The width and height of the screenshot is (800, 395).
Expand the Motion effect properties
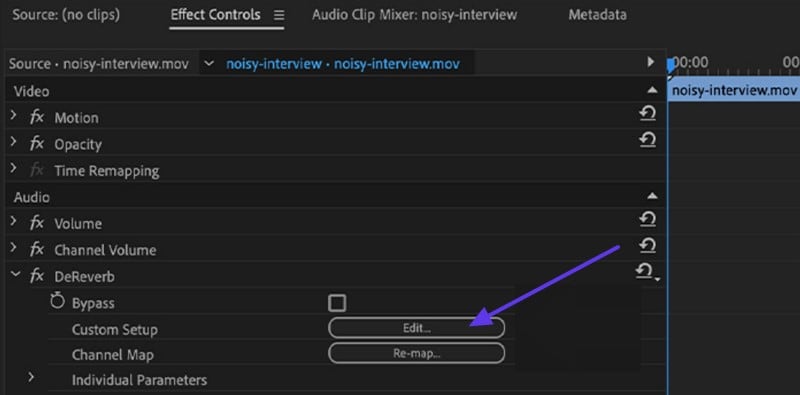click(x=13, y=116)
